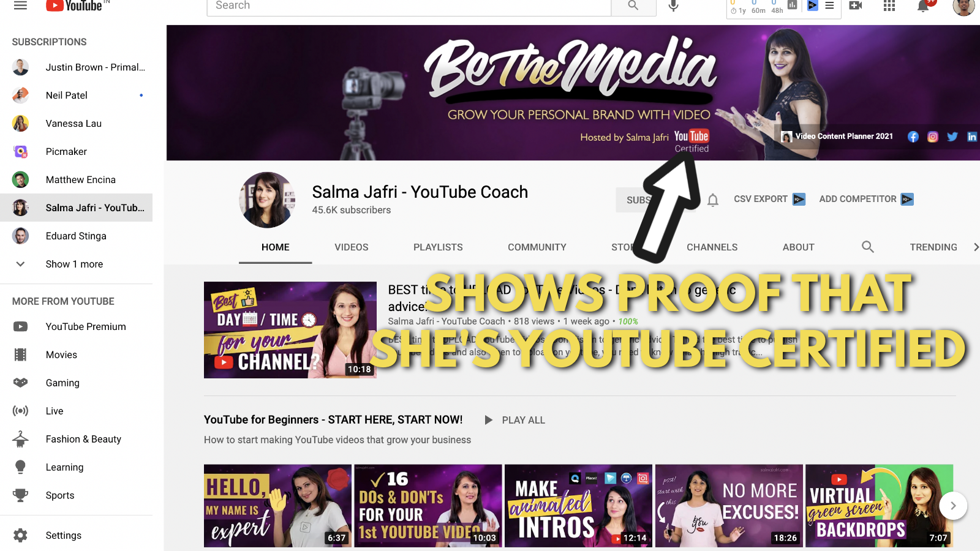Open YouTube Premium from sidebar

76,327
